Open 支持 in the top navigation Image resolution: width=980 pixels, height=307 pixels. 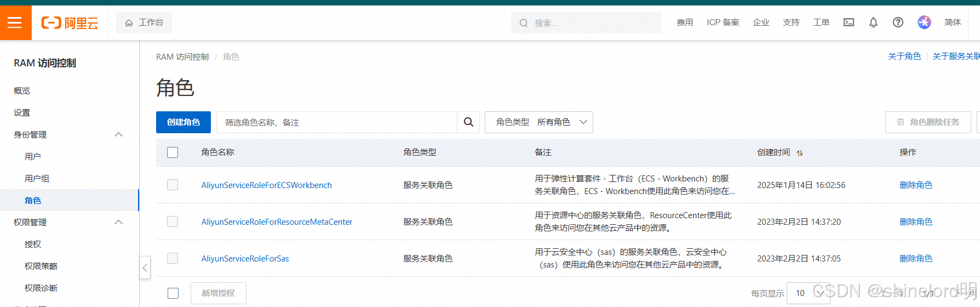click(791, 22)
